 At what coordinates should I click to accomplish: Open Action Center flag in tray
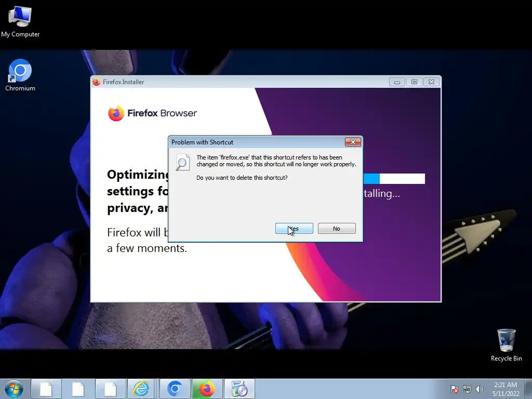(454, 389)
